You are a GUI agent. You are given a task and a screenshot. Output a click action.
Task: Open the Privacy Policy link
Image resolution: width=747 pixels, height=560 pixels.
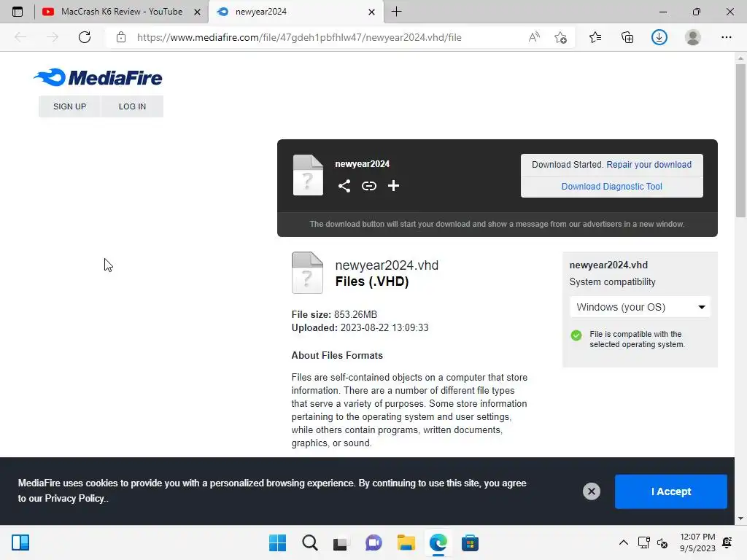pyautogui.click(x=74, y=498)
